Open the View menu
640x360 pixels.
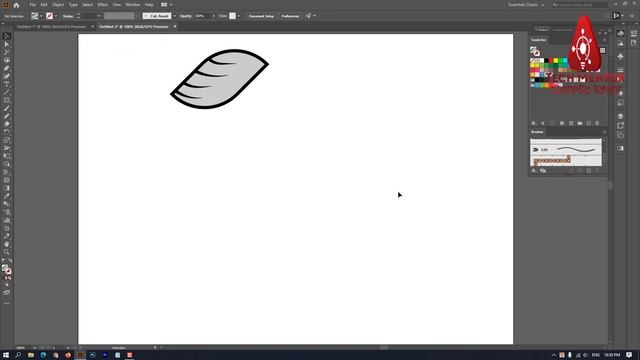(x=117, y=5)
